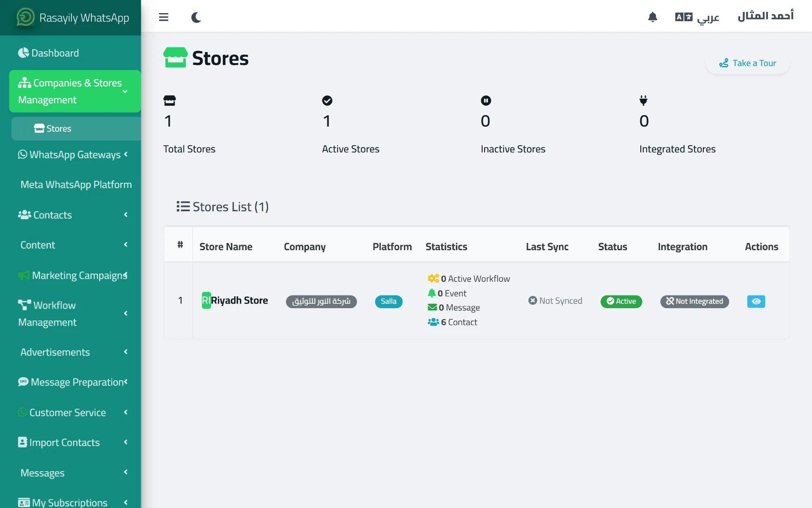This screenshot has height=508, width=812.
Task: Toggle the hamburger sidebar menu
Action: 164,17
